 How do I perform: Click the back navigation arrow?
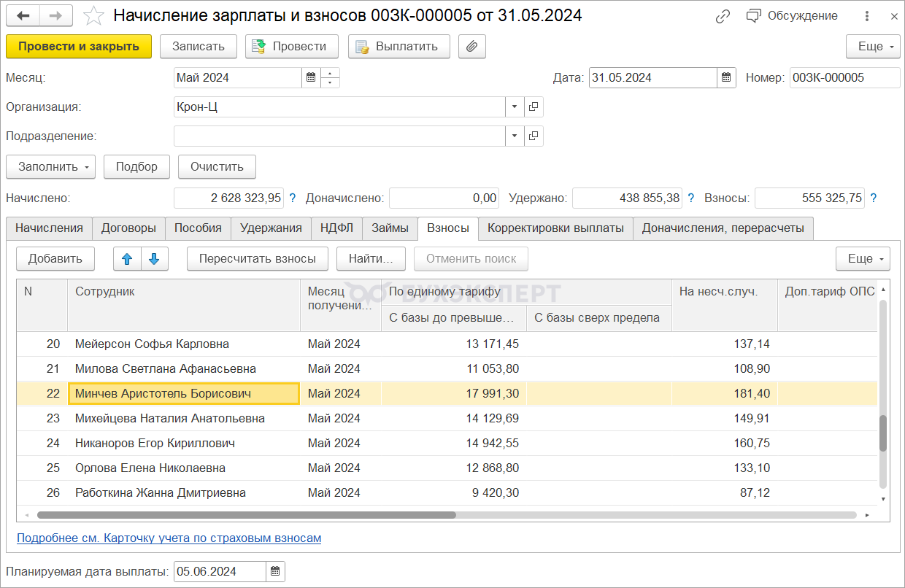click(x=23, y=15)
